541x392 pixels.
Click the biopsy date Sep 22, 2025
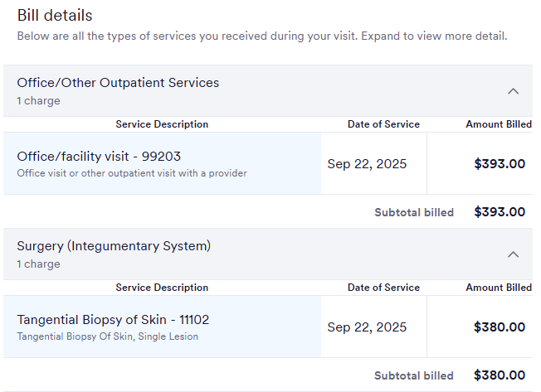point(367,327)
